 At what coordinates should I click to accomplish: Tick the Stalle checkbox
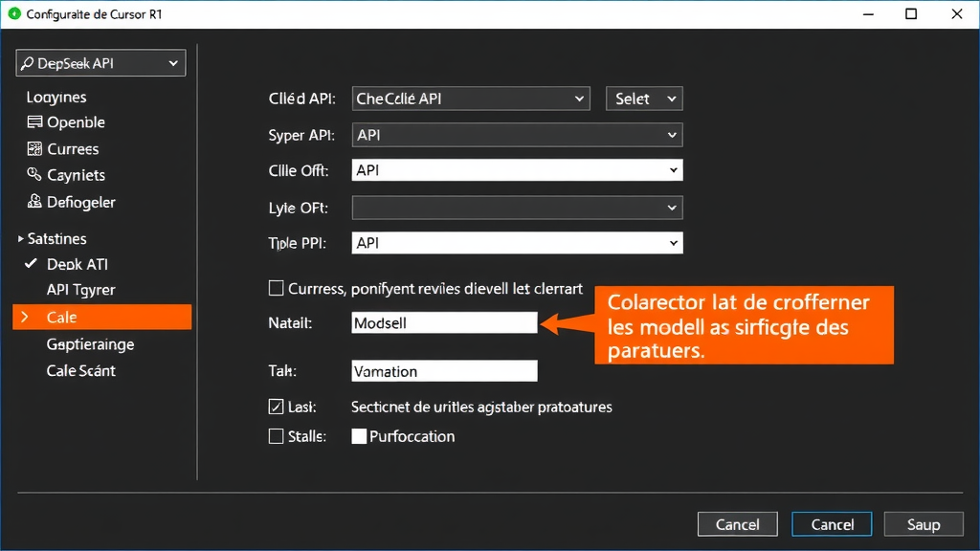point(277,436)
